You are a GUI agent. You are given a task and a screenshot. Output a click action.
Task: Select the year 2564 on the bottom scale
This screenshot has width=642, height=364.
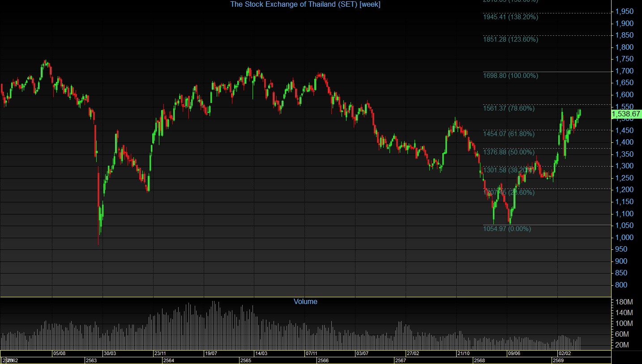click(x=169, y=360)
